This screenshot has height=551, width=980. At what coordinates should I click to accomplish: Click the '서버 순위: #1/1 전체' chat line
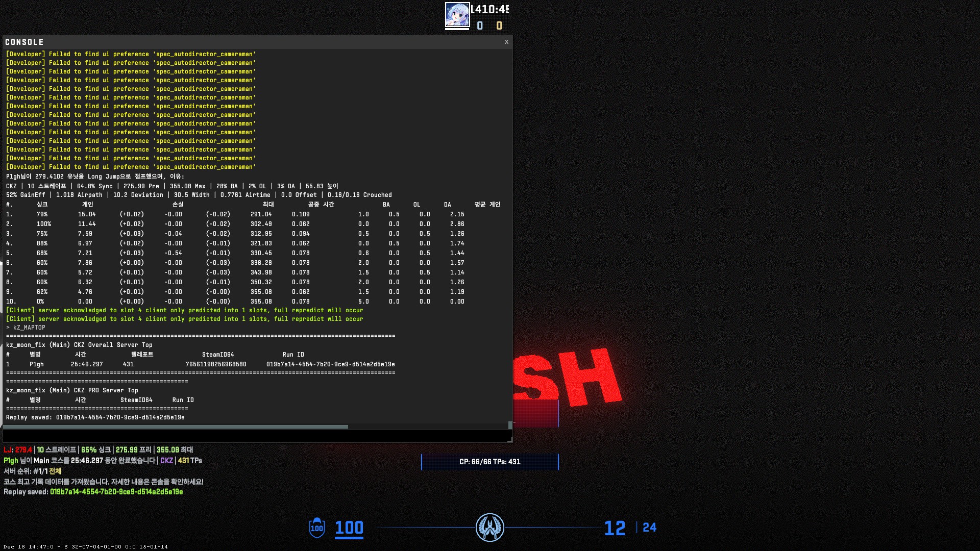32,471
